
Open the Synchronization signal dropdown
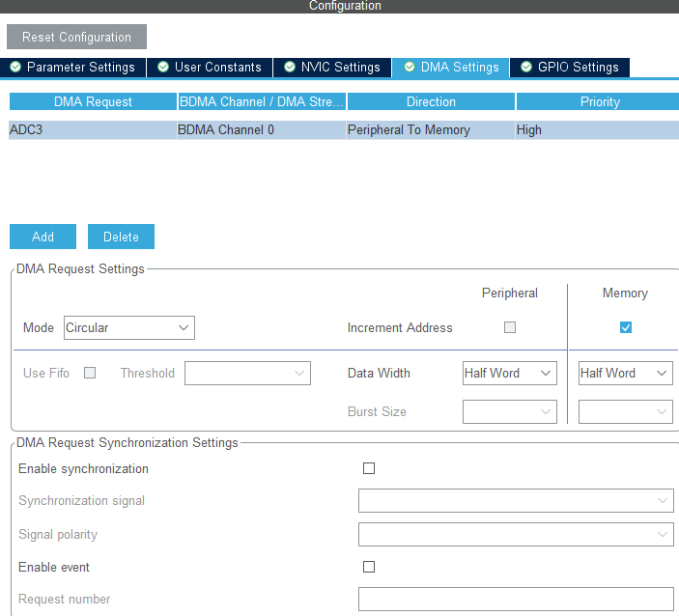[516, 500]
